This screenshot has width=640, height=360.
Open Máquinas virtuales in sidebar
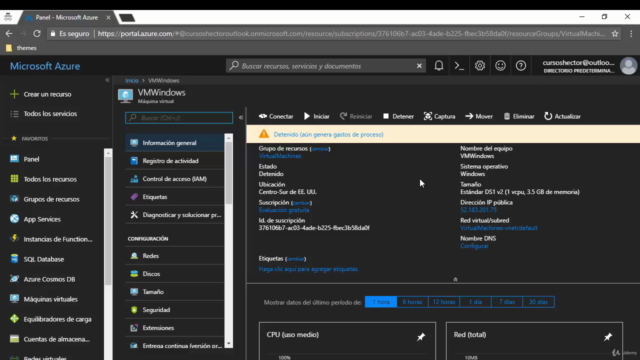coord(44,299)
